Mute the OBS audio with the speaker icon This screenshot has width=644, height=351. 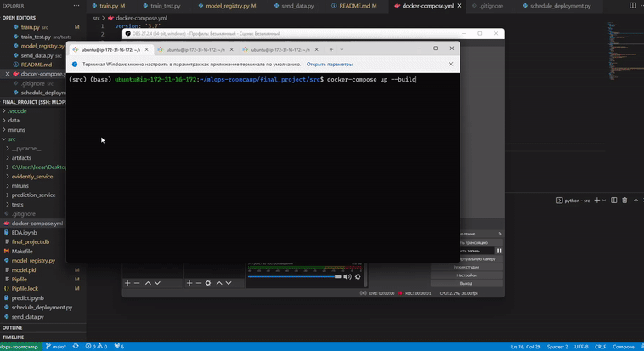pos(347,276)
